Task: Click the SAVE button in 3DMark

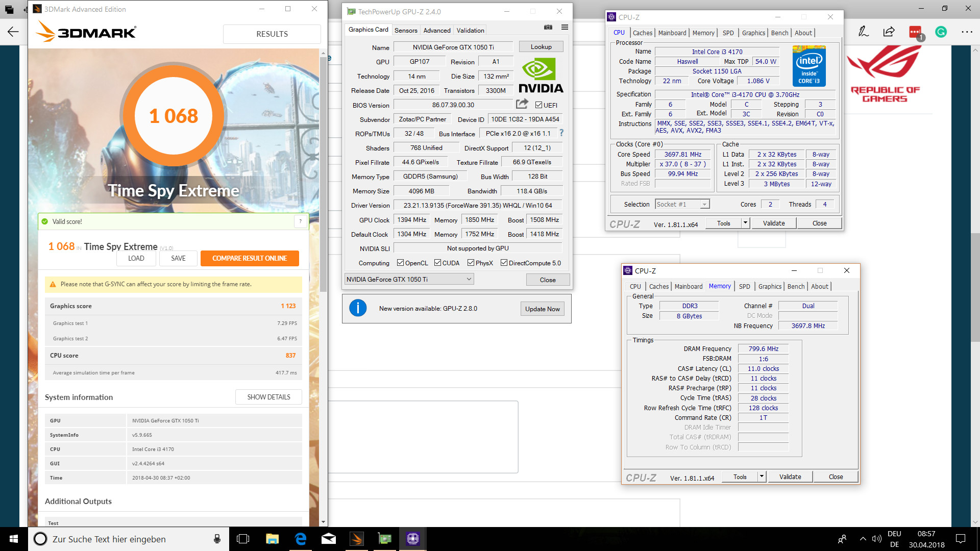Action: click(178, 258)
